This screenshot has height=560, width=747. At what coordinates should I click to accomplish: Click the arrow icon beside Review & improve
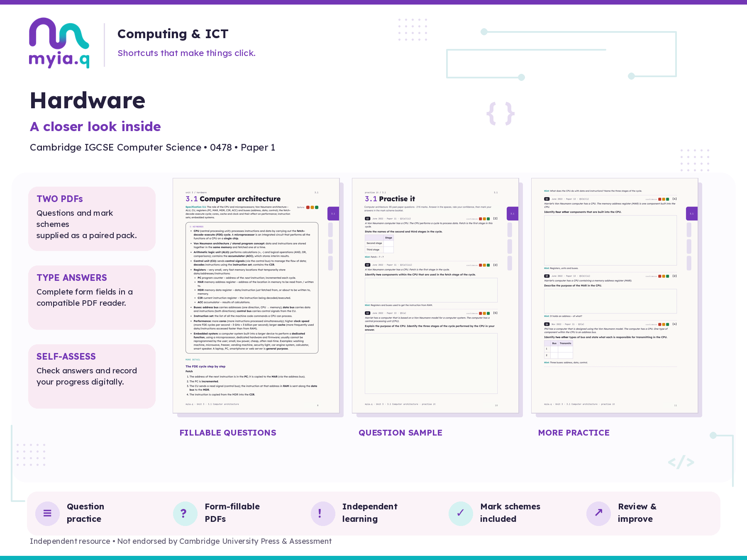[598, 513]
